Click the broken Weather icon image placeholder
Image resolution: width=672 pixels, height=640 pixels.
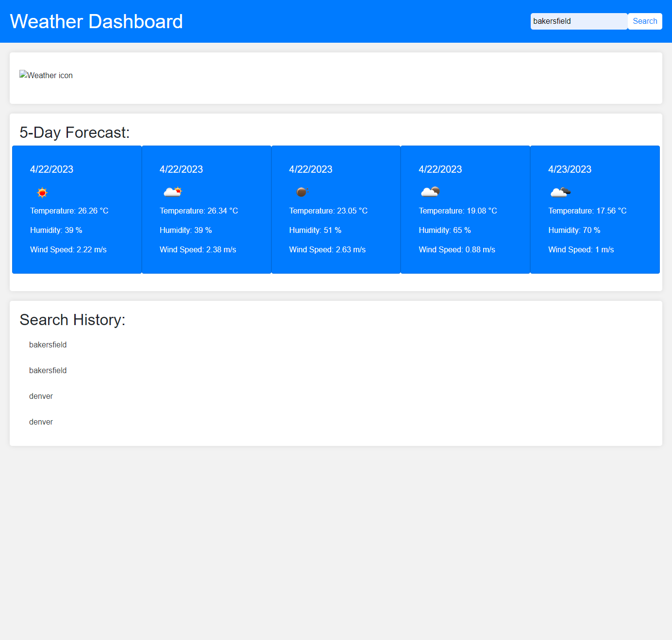pos(46,75)
